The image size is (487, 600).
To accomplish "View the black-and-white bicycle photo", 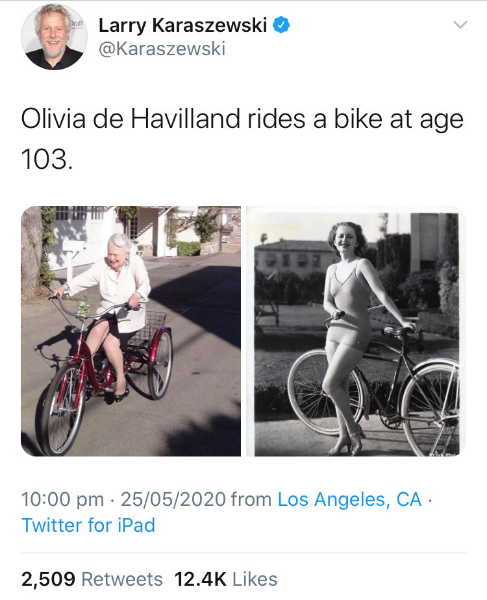I will (356, 331).
